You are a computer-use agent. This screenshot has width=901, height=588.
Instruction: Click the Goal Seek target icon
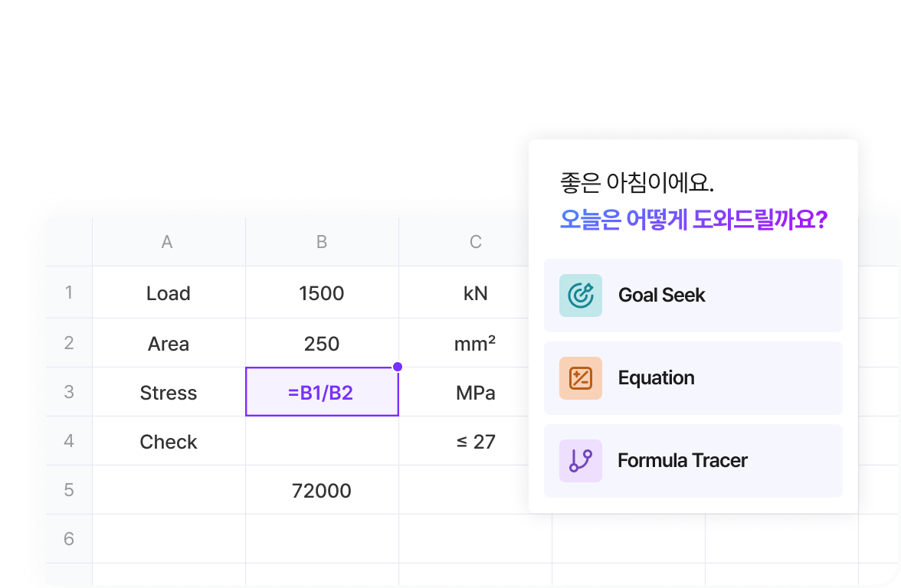point(581,296)
